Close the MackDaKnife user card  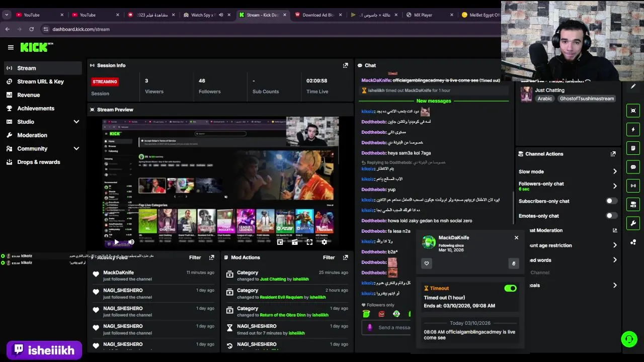pyautogui.click(x=516, y=238)
